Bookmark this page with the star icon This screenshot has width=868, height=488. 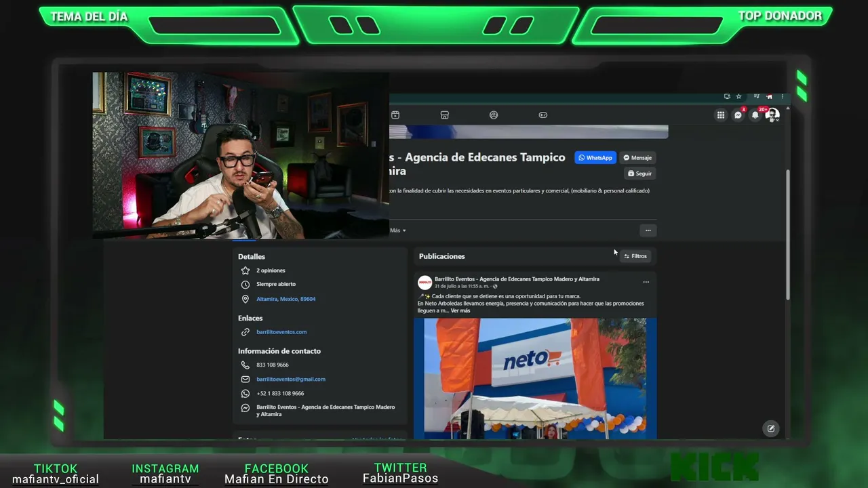[x=739, y=96]
